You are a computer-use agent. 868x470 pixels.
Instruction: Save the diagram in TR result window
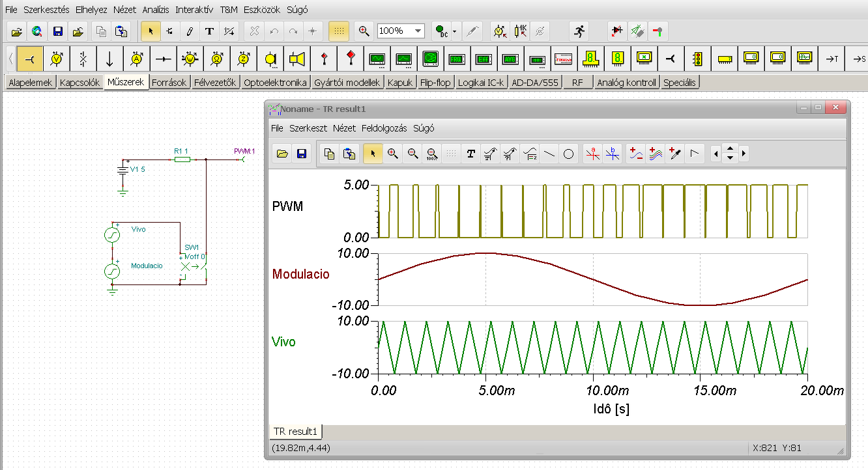[302, 154]
